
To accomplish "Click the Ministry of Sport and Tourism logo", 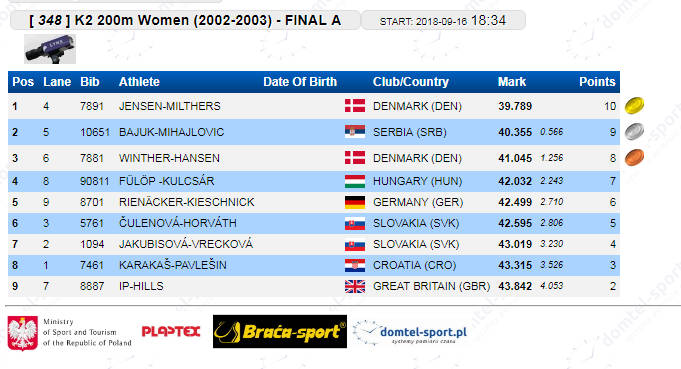I will (69, 333).
